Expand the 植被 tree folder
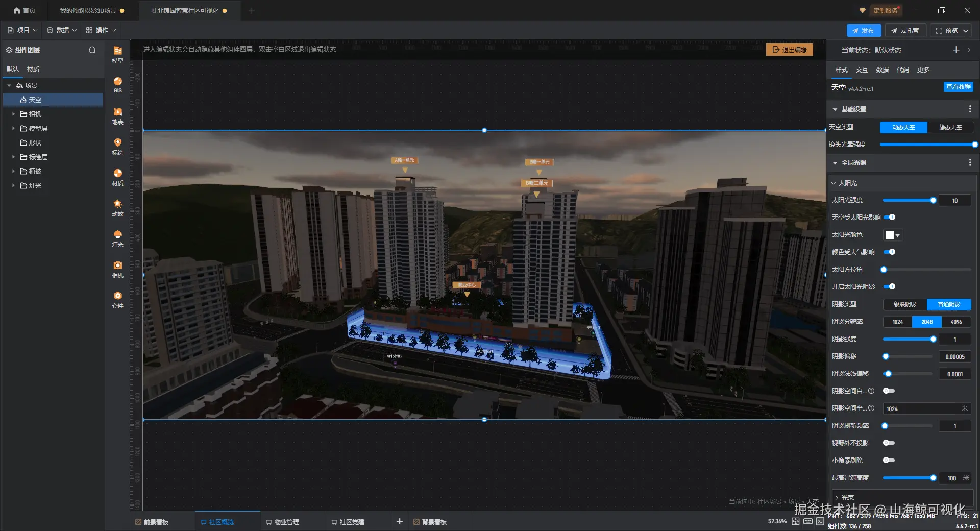The width and height of the screenshot is (980, 531). [13, 171]
